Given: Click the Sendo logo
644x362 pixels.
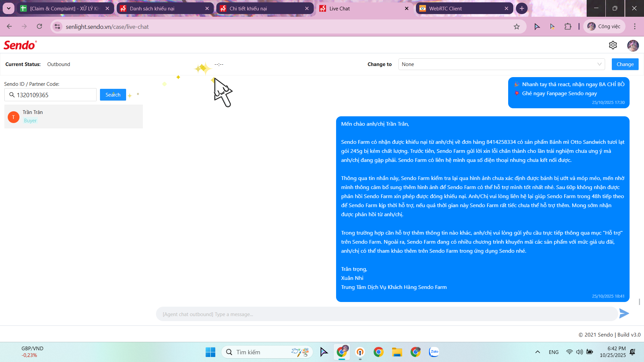Looking at the screenshot, I should (x=20, y=45).
